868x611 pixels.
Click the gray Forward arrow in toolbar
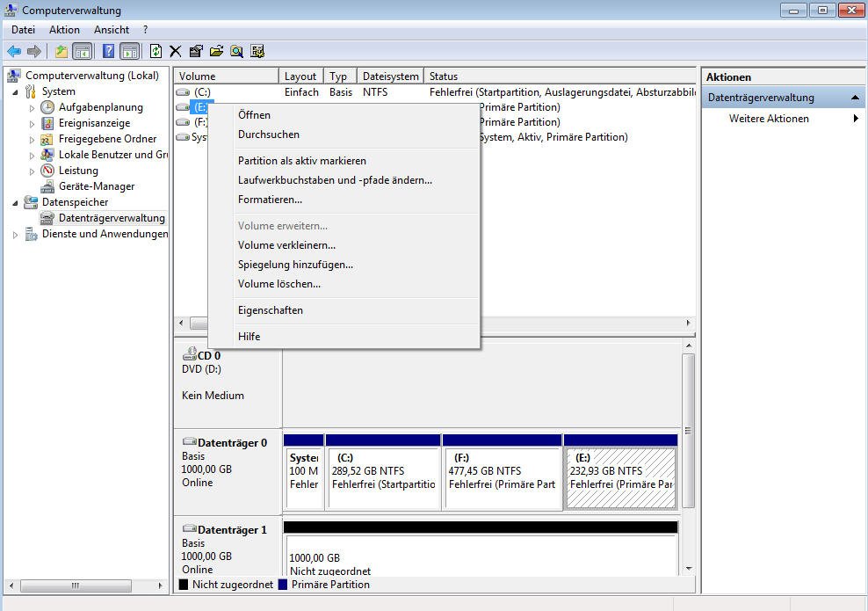coord(34,52)
